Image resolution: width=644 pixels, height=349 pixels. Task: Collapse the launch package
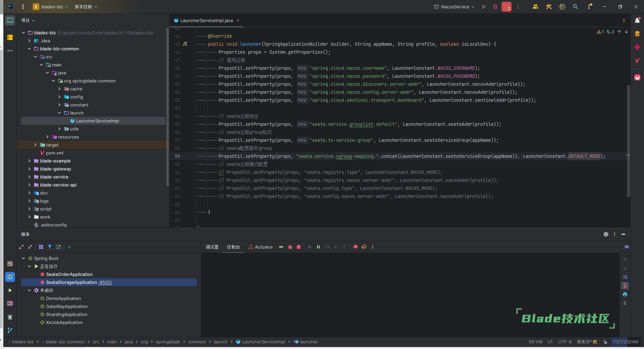(x=59, y=113)
